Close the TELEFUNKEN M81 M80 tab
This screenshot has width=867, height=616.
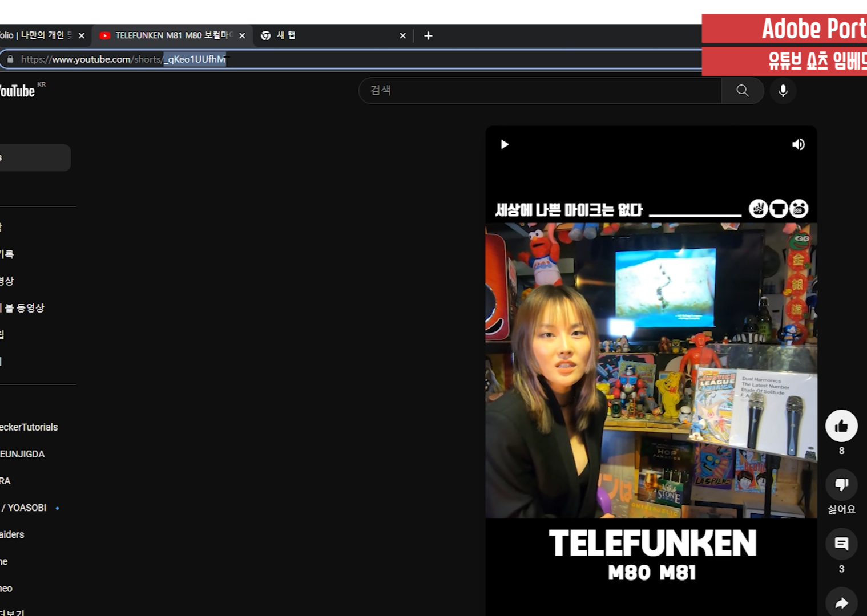point(242,35)
